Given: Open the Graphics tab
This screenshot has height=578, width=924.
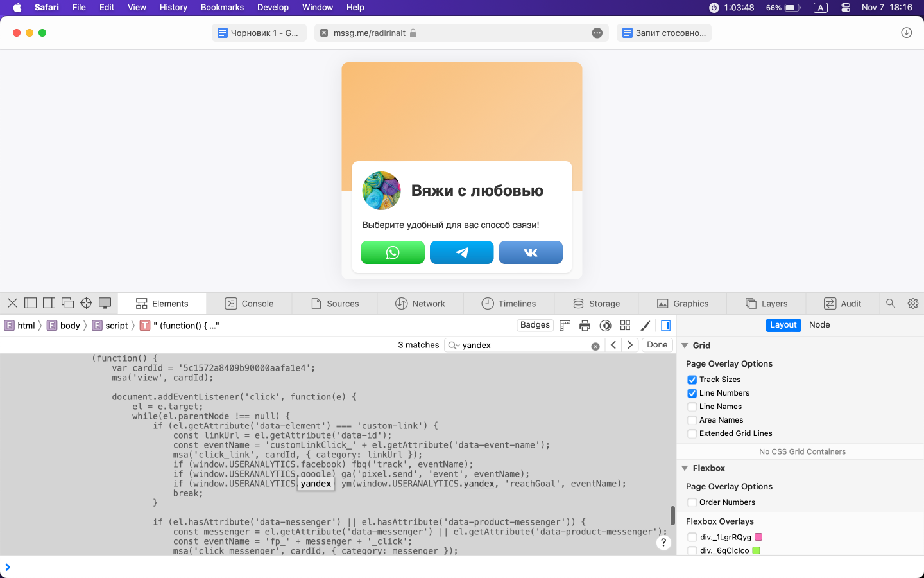Looking at the screenshot, I should (683, 304).
